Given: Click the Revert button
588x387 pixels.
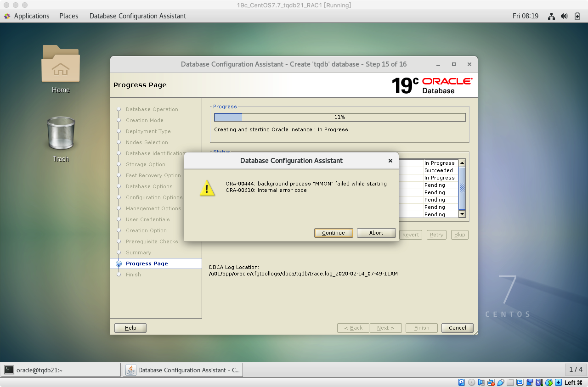Looking at the screenshot, I should (x=411, y=235).
